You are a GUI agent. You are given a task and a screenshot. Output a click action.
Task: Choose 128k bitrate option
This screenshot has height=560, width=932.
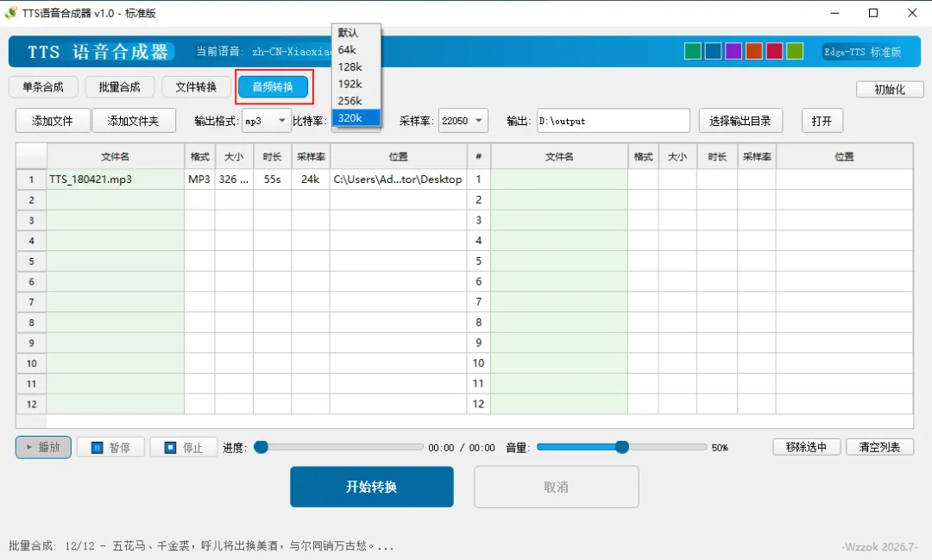point(356,66)
